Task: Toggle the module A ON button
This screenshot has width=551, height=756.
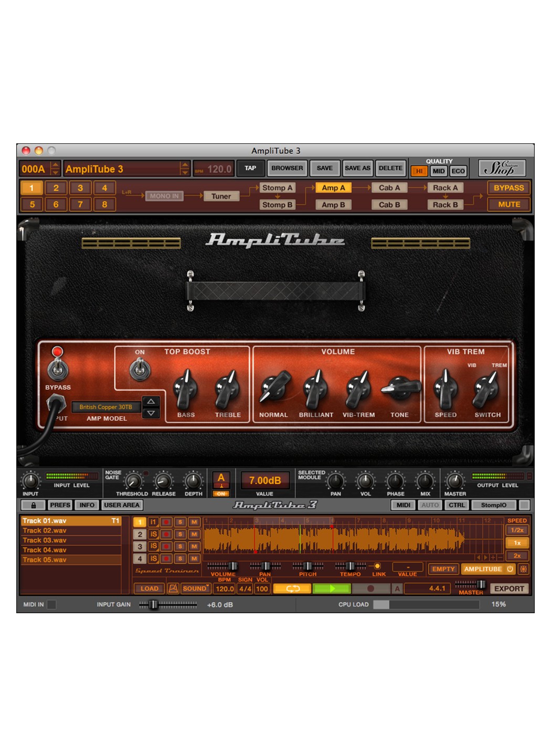Action: (221, 493)
